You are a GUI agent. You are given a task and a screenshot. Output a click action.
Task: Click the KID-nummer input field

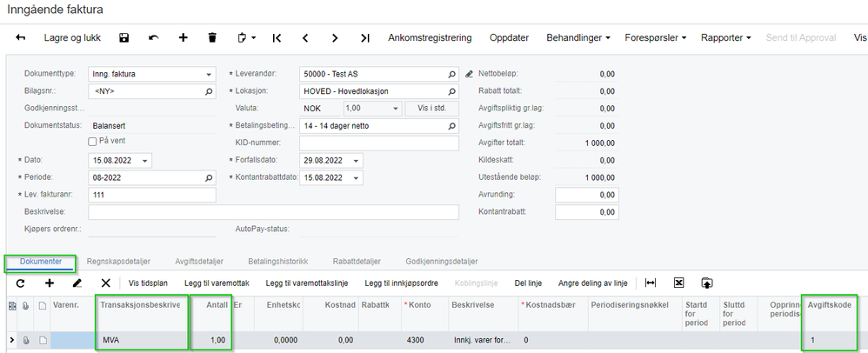[379, 143]
